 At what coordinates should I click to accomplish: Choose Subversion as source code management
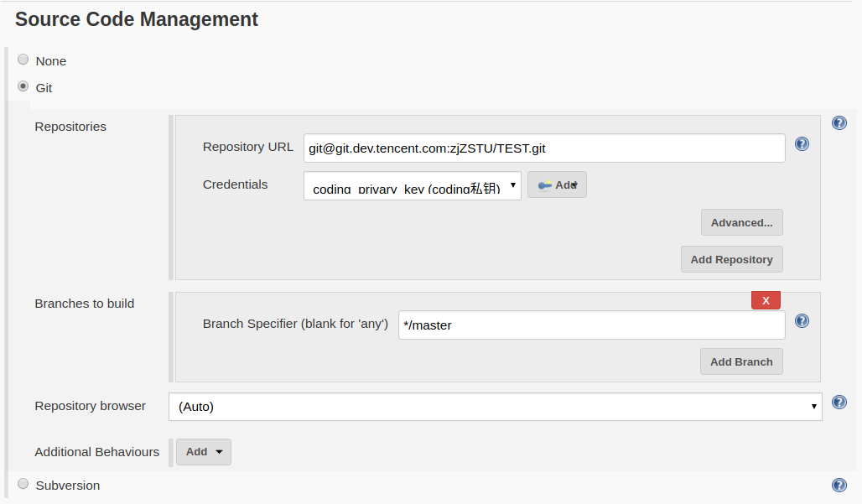[23, 484]
